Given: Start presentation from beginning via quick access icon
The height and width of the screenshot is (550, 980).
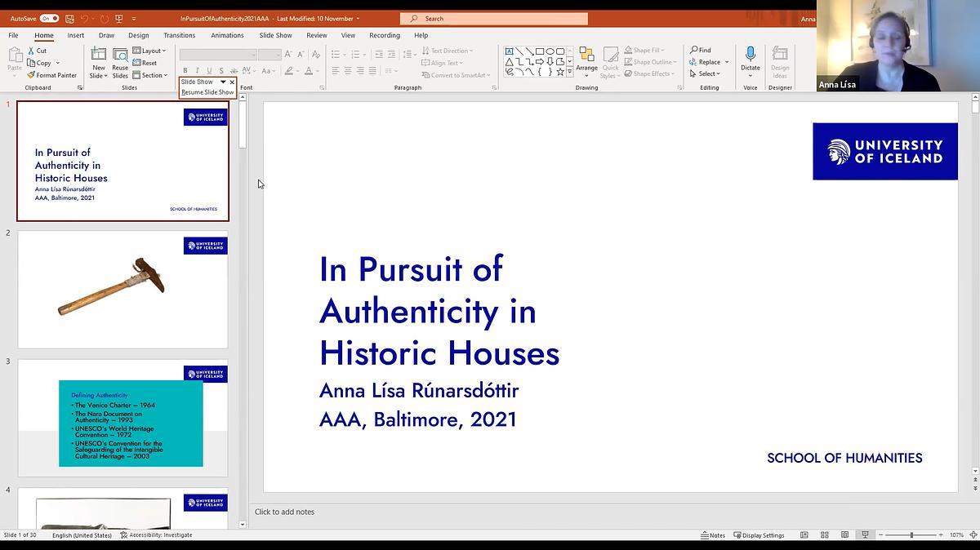Looking at the screenshot, I should click(118, 18).
